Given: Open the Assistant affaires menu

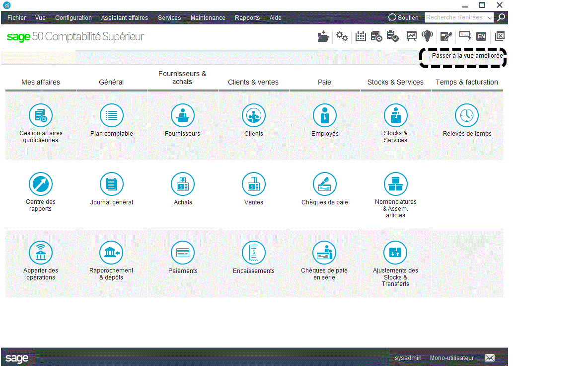Looking at the screenshot, I should point(125,17).
